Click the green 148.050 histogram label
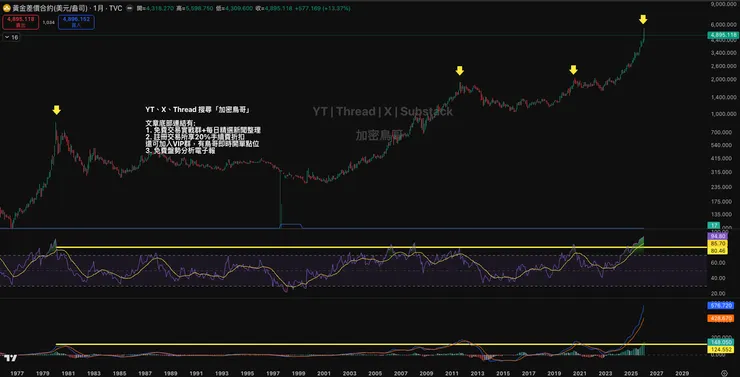This screenshot has width=740, height=377. click(720, 342)
